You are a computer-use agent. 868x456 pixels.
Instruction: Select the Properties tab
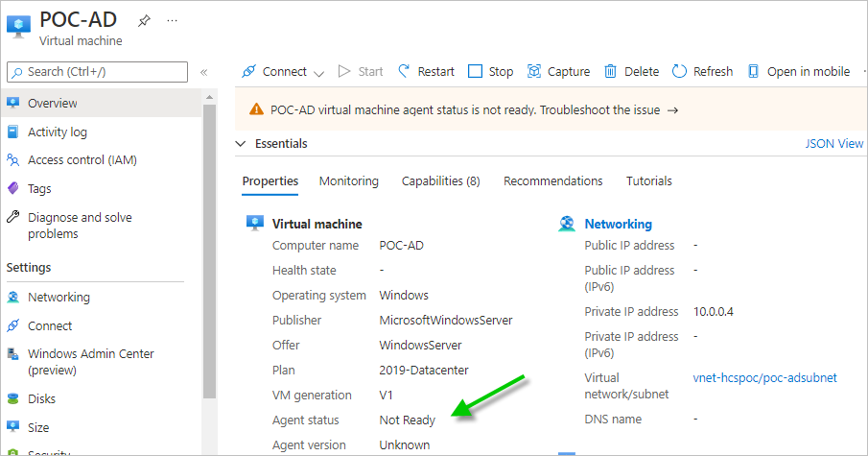[270, 181]
